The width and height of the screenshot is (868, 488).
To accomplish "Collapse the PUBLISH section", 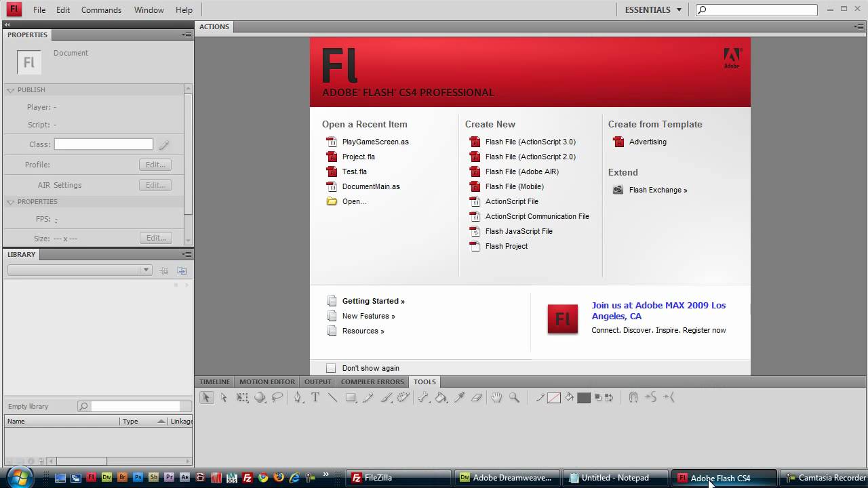I will (10, 90).
